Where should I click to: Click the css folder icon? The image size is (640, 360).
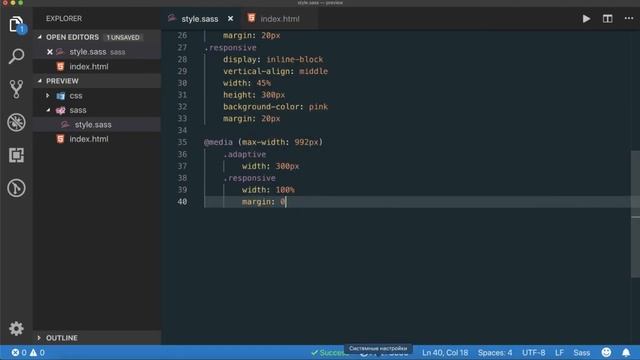coord(61,96)
